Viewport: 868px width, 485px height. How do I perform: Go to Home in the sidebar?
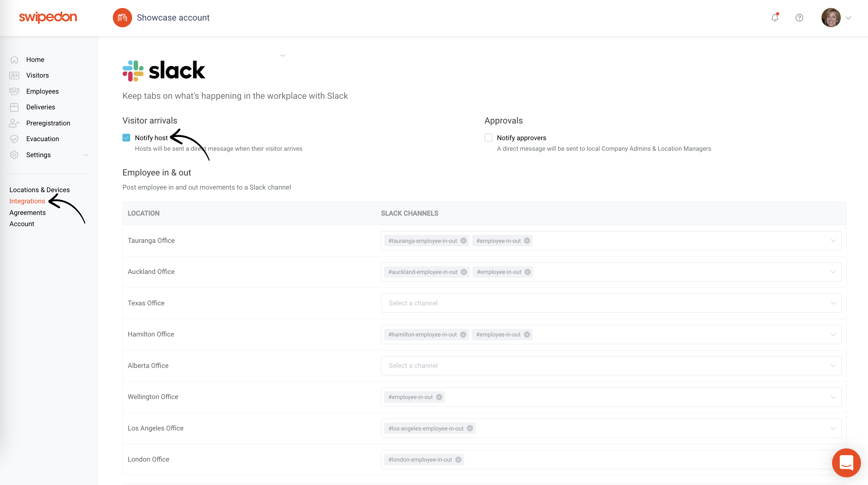tap(35, 59)
